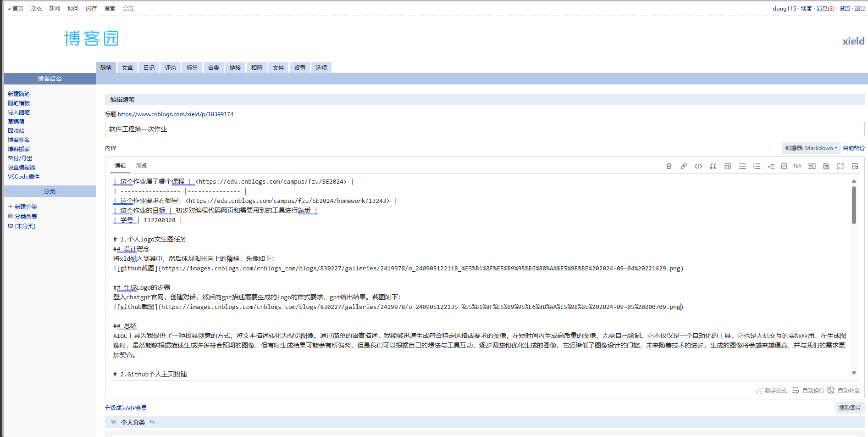Image resolution: width=868 pixels, height=437 pixels.
Task: Open the post URL link above title
Action: [176, 114]
